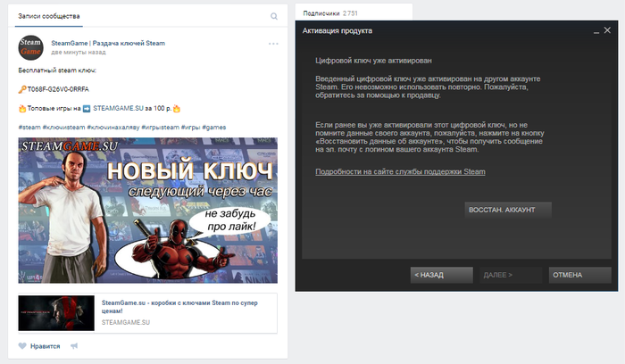
Task: Cancel activation with the ОТМЕНА button
Action: [579, 276]
